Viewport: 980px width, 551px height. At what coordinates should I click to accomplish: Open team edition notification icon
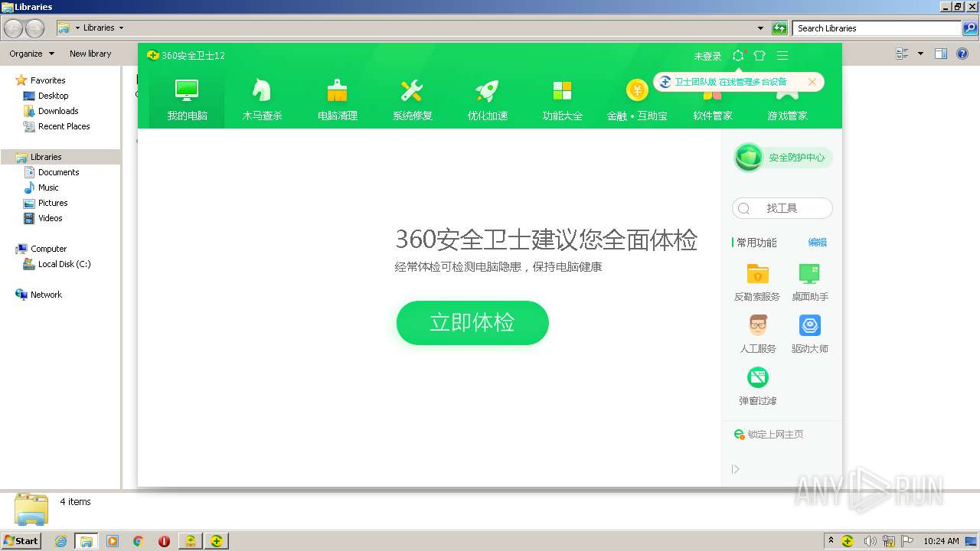738,55
